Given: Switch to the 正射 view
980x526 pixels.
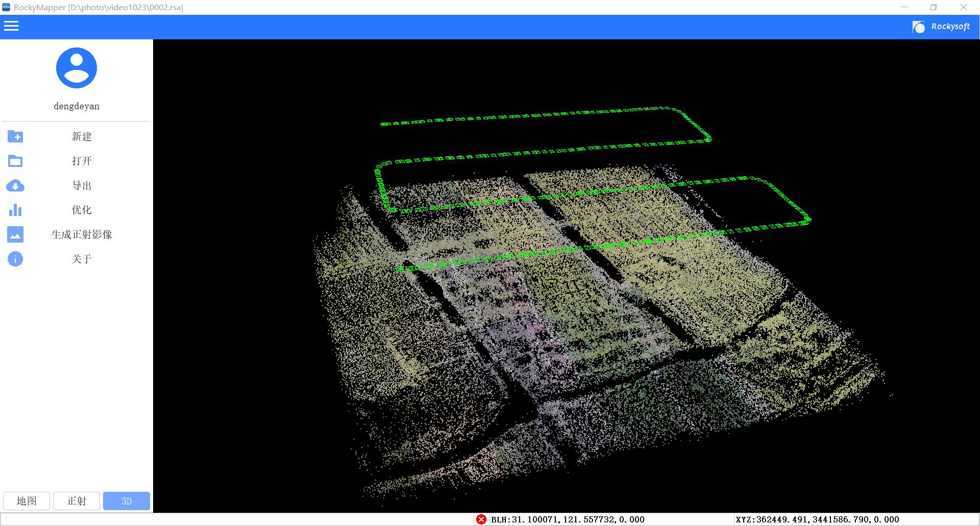Looking at the screenshot, I should (x=77, y=501).
